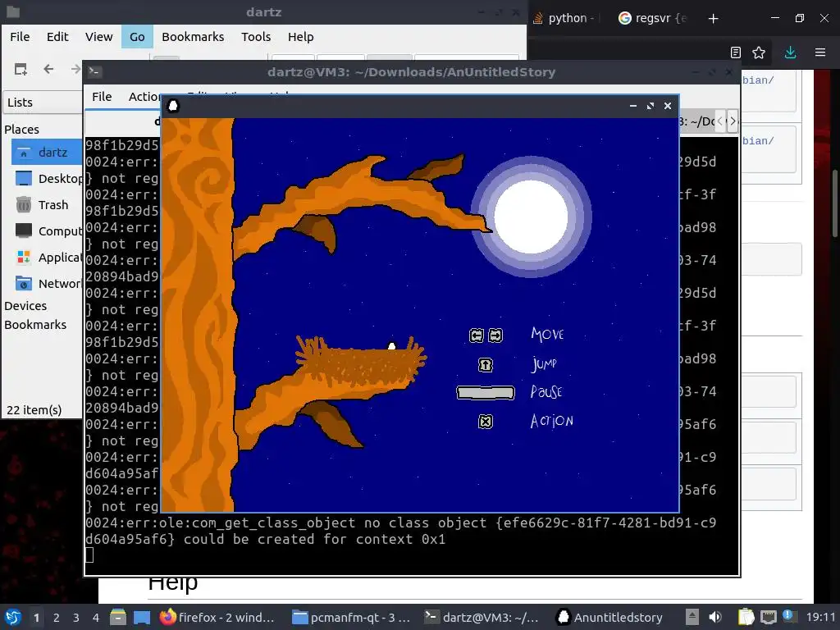Click the blue notification icon in tray
The height and width of the screenshot is (630, 840).
click(787, 615)
